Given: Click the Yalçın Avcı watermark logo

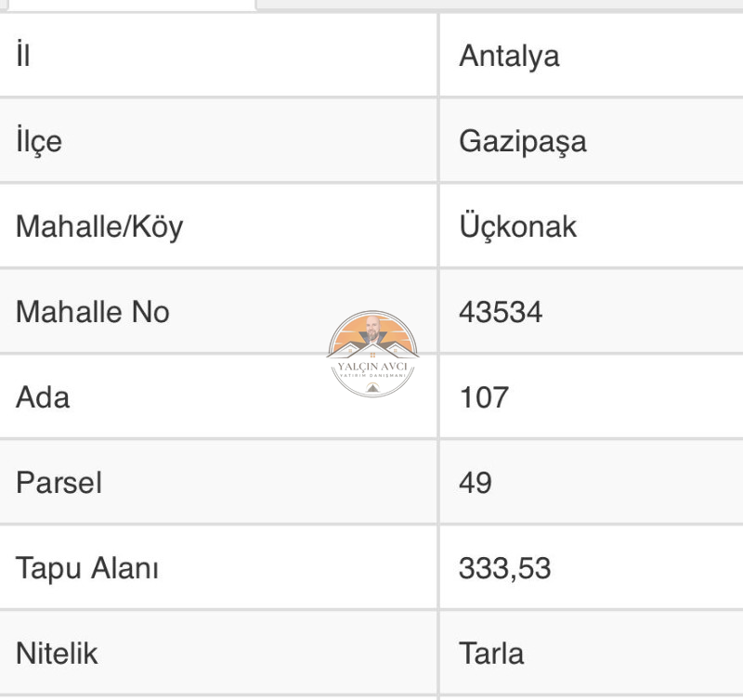Looking at the screenshot, I should 372,354.
